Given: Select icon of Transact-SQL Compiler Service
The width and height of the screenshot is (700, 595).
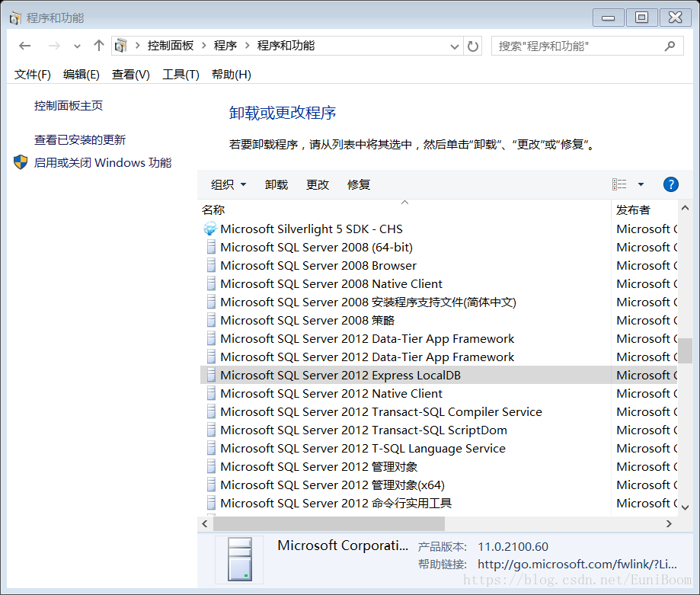Looking at the screenshot, I should (x=211, y=412).
